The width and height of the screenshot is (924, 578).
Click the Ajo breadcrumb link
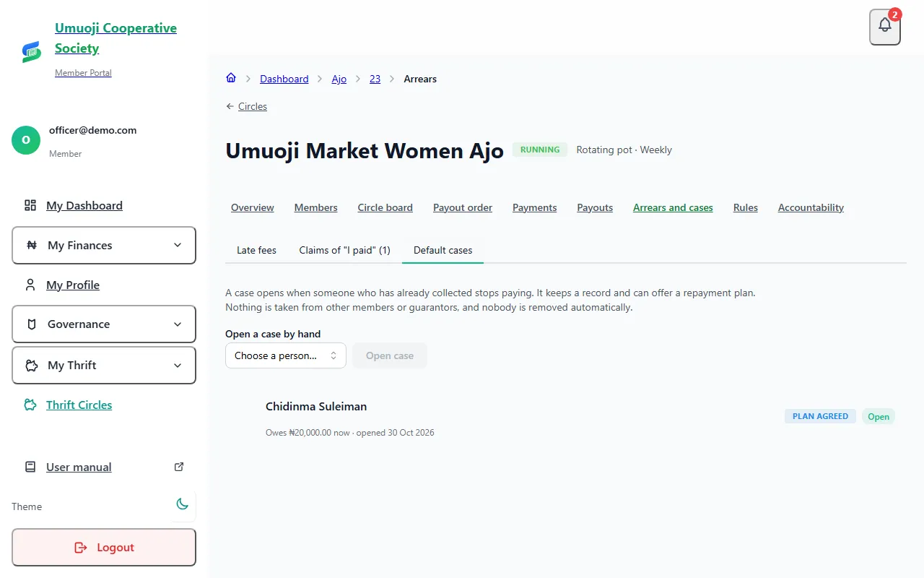(339, 79)
